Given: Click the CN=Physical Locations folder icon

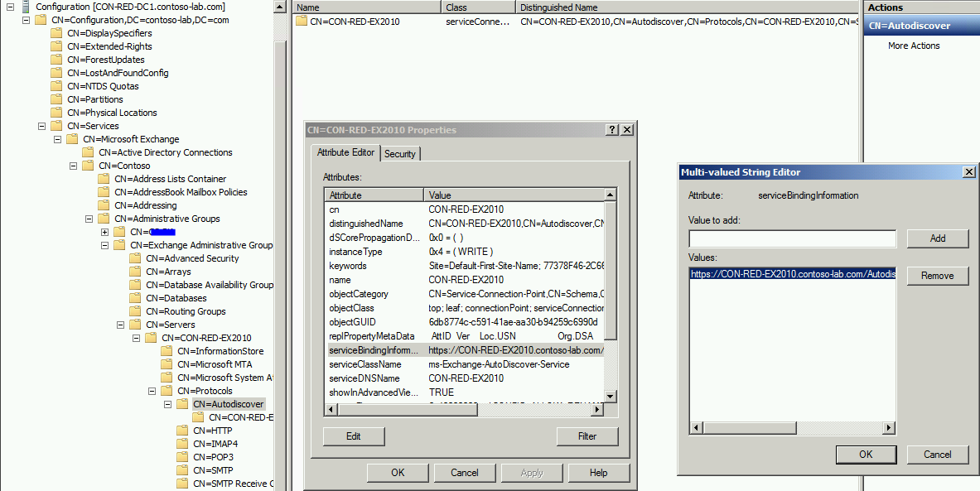Looking at the screenshot, I should (x=57, y=113).
